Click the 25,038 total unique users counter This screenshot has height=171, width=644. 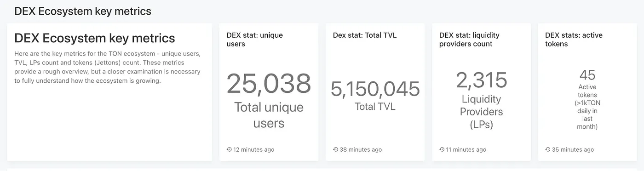269,84
